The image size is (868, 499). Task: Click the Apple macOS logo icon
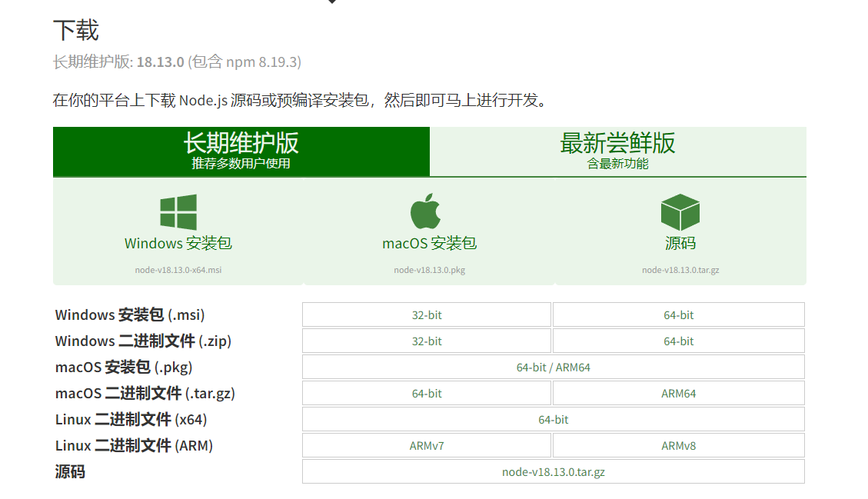click(x=425, y=211)
